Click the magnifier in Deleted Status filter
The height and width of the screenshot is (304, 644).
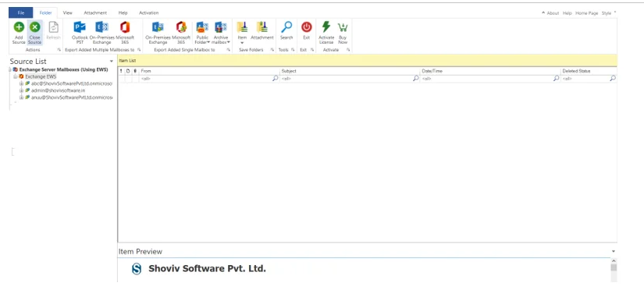(x=612, y=78)
